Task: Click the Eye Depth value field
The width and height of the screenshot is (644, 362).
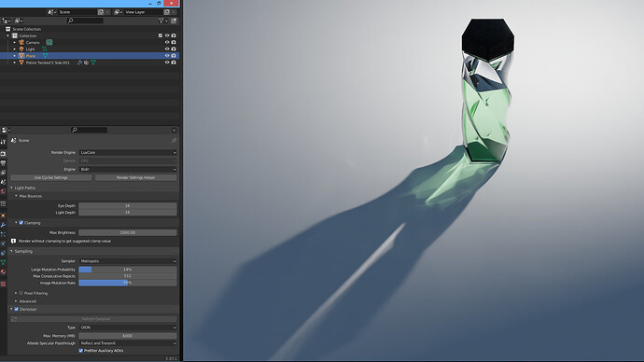Action: [x=128, y=205]
